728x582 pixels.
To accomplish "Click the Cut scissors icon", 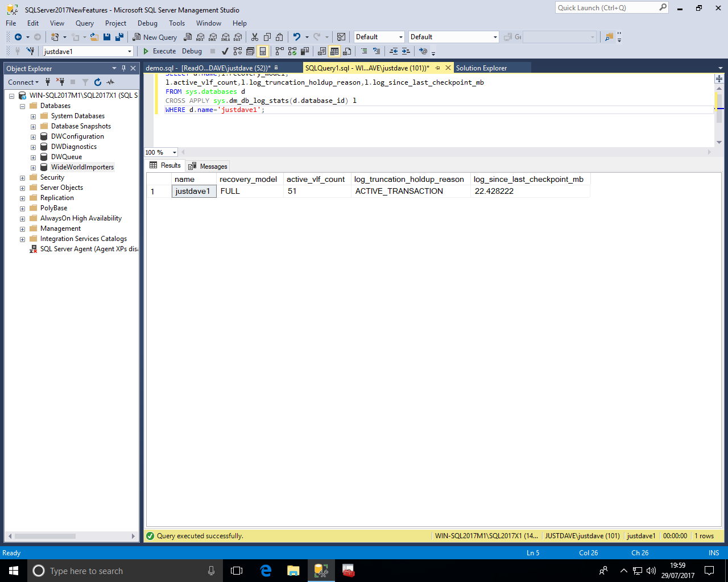I will click(255, 37).
